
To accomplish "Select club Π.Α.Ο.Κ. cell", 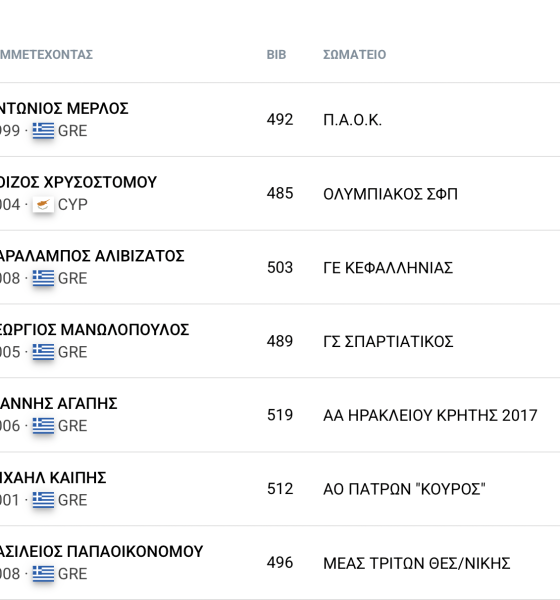I will pyautogui.click(x=353, y=120).
